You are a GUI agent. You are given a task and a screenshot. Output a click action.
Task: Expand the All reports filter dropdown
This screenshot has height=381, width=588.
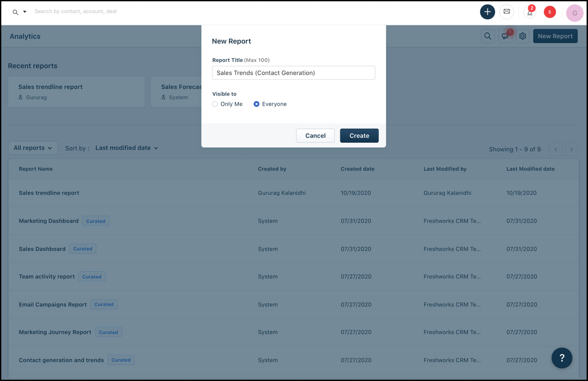pos(33,148)
